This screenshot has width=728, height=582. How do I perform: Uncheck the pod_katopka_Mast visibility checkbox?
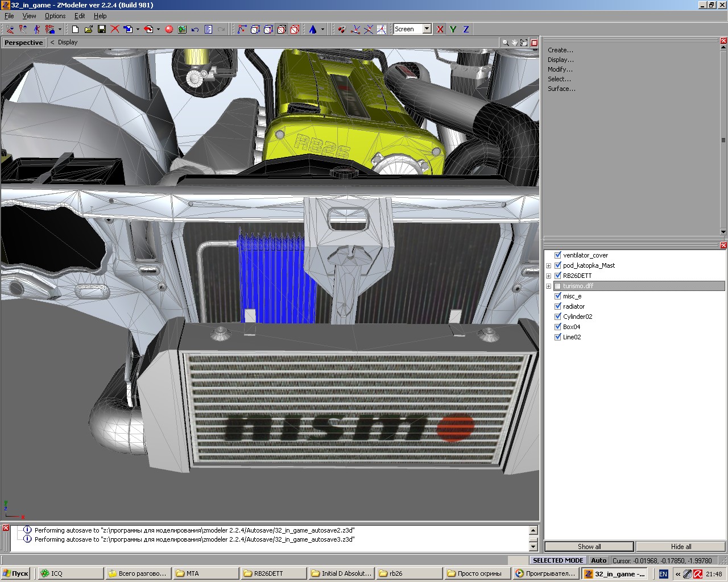(558, 265)
